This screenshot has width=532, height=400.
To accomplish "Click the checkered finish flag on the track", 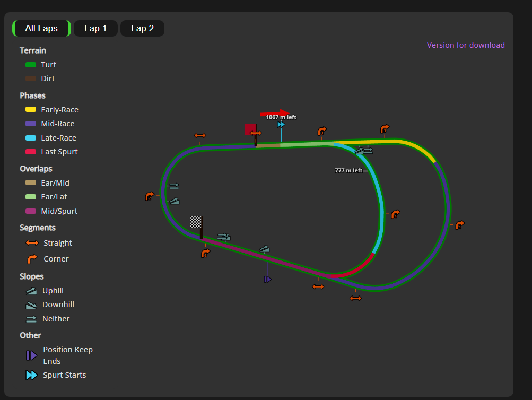I will (196, 222).
